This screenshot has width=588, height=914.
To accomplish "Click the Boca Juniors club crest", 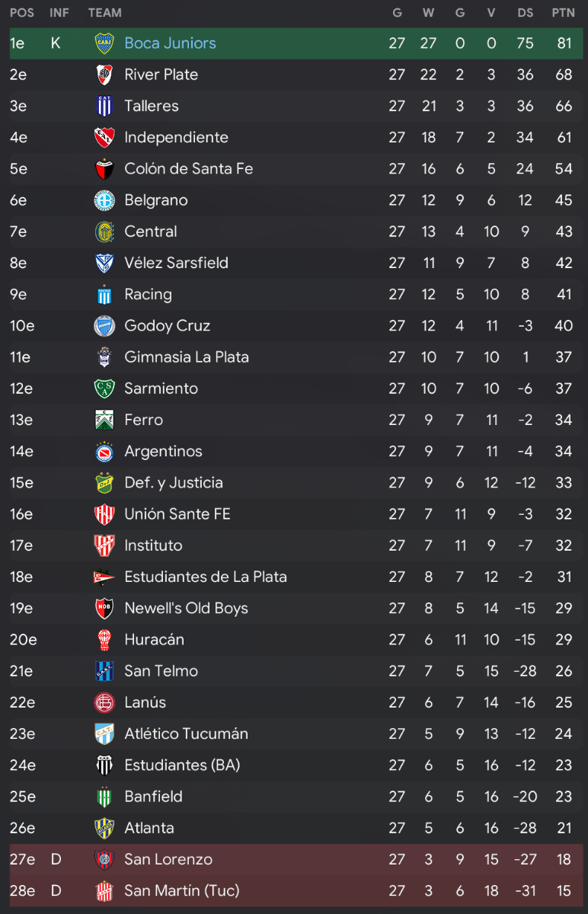I will 104,43.
